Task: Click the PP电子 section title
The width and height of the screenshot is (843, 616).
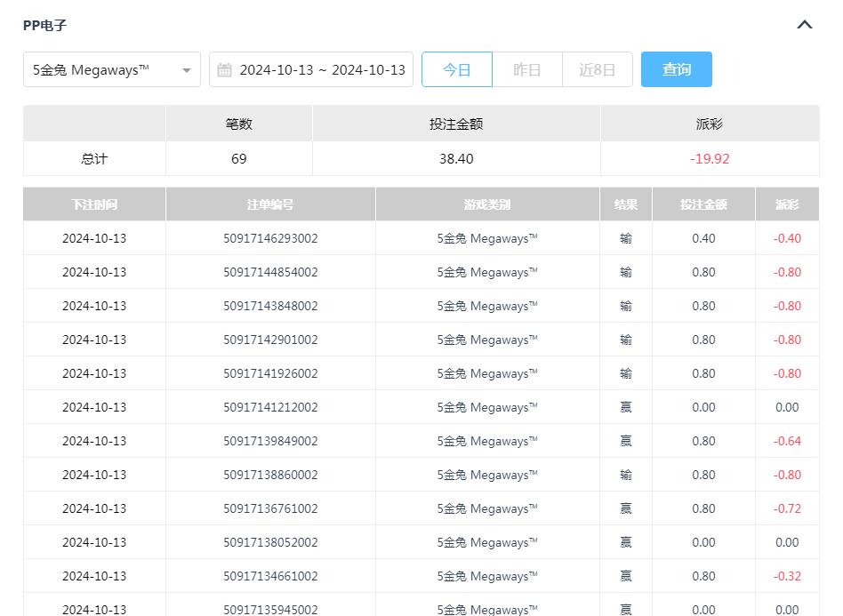Action: [44, 25]
